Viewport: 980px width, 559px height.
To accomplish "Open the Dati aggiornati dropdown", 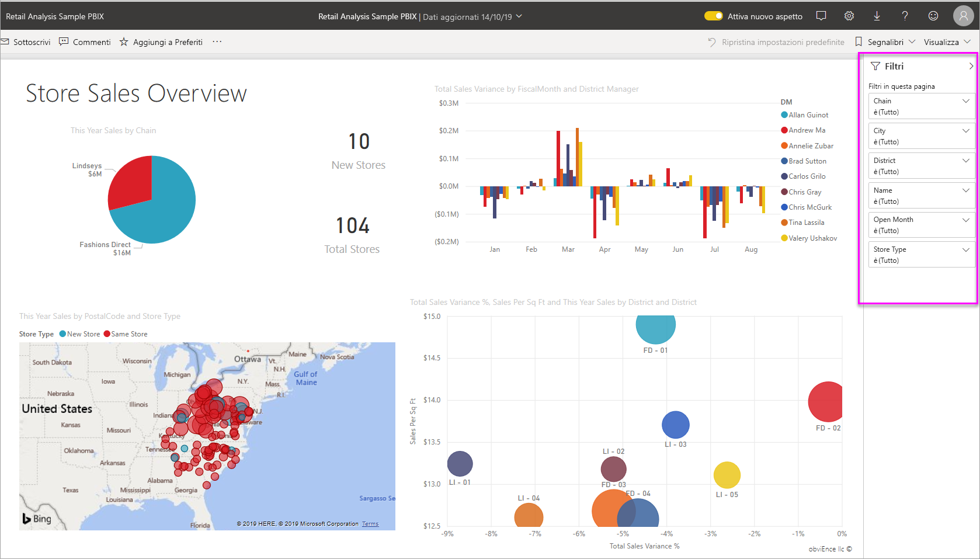I will tap(519, 17).
